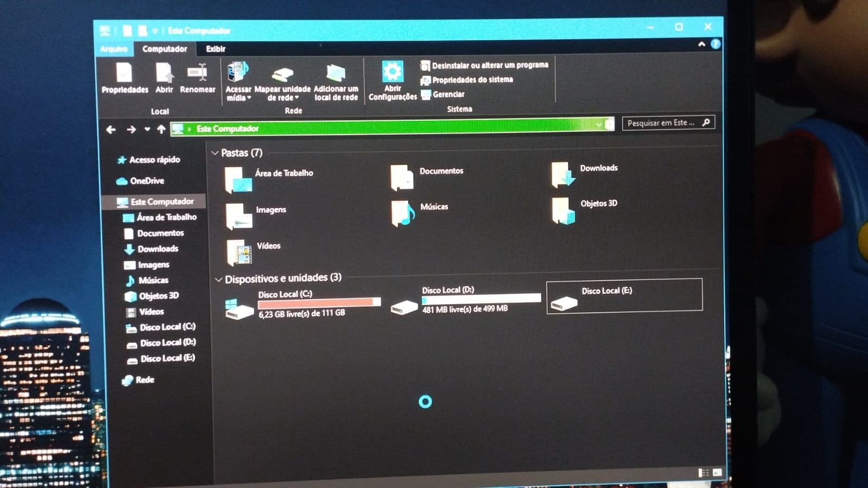Select the Disco Local (E:) drive icon

point(563,303)
